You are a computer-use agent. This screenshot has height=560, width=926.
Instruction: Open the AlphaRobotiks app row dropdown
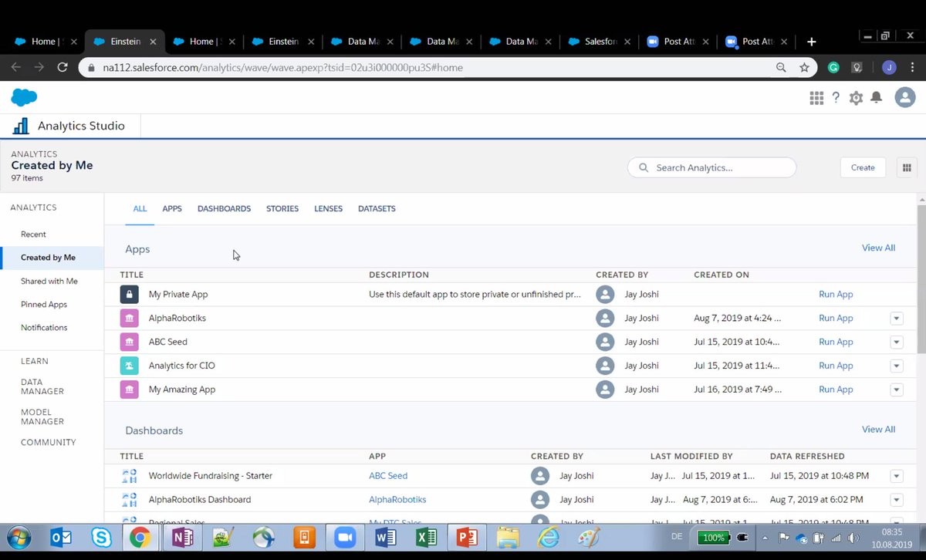tap(896, 318)
